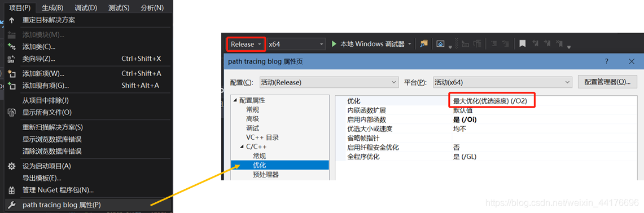The image size is (644, 213).
Task: Go to next bookmark icon
Action: tap(547, 43)
